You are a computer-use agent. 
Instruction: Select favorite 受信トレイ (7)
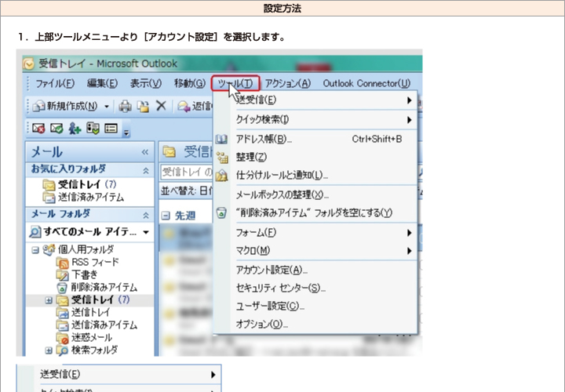pos(79,185)
